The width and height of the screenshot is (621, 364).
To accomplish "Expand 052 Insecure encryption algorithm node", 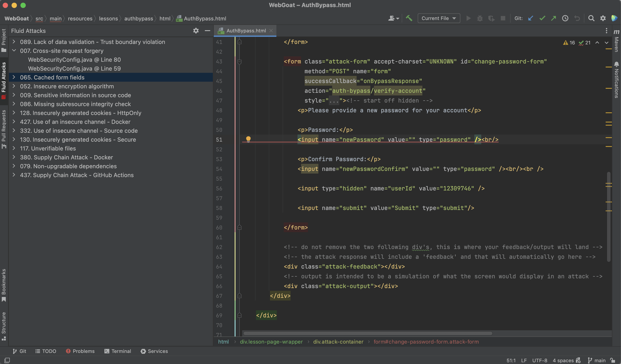I will (14, 86).
